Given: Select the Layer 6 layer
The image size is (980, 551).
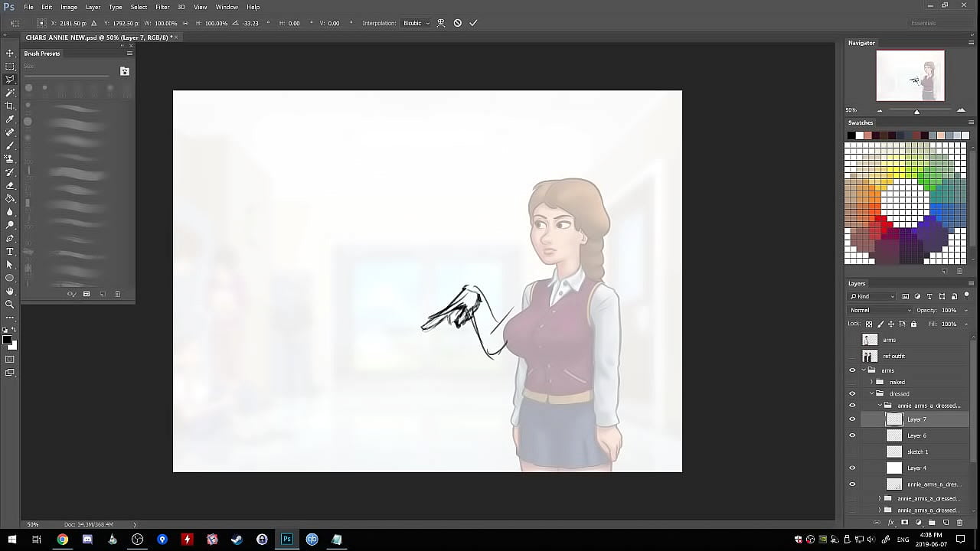Looking at the screenshot, I should click(x=916, y=435).
